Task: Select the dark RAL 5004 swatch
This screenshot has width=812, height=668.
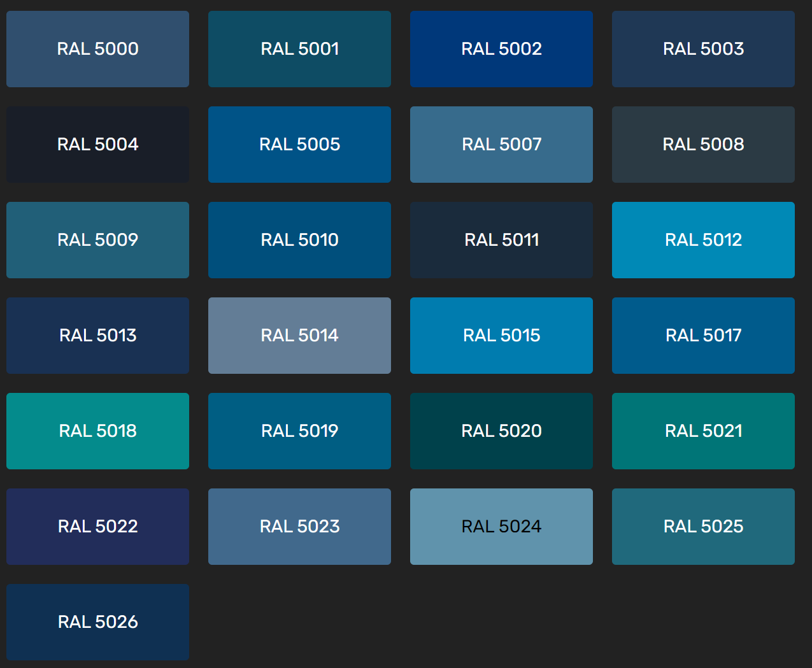Action: pyautogui.click(x=97, y=145)
